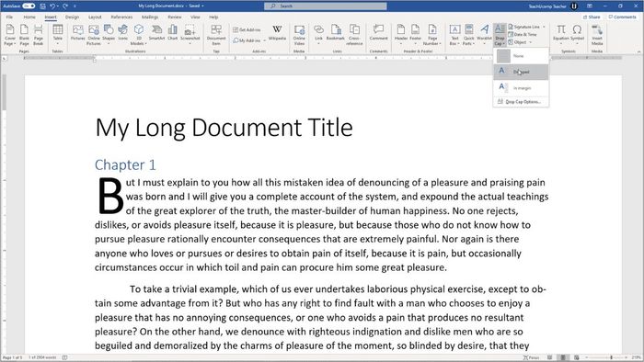
Task: Click the Drop Cap ribbon button
Action: coord(500,34)
